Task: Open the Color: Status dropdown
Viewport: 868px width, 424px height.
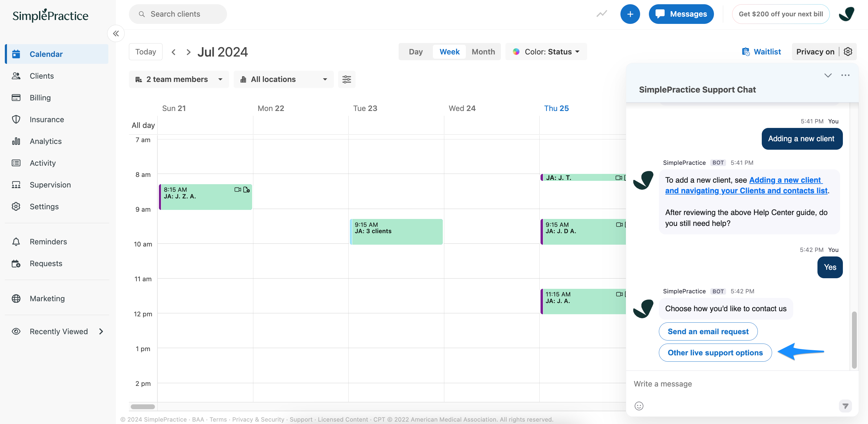Action: click(x=546, y=51)
